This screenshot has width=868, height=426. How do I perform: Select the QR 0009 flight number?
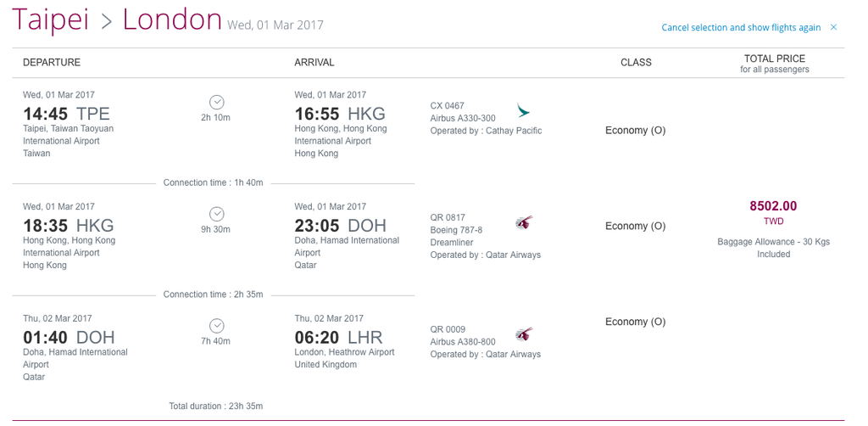tap(448, 329)
